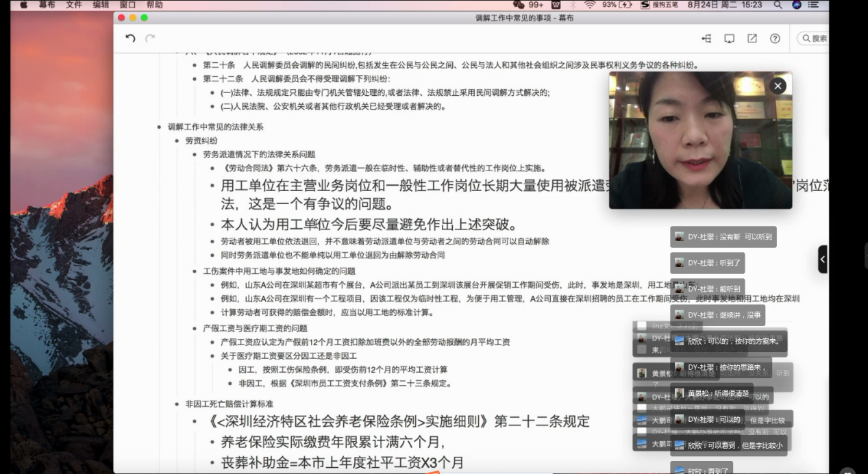Collapse the side panel arrow at right edge
The image size is (868, 474).
point(822,259)
